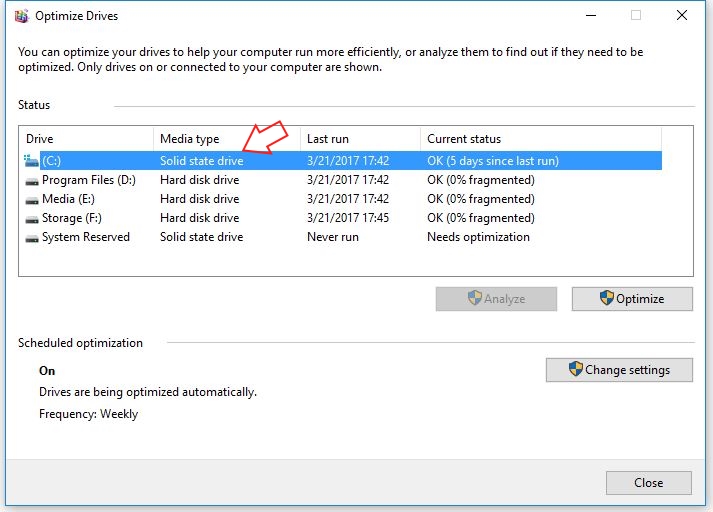Minimize the Optimize Drives window
The height and width of the screenshot is (512, 713).
click(x=591, y=15)
